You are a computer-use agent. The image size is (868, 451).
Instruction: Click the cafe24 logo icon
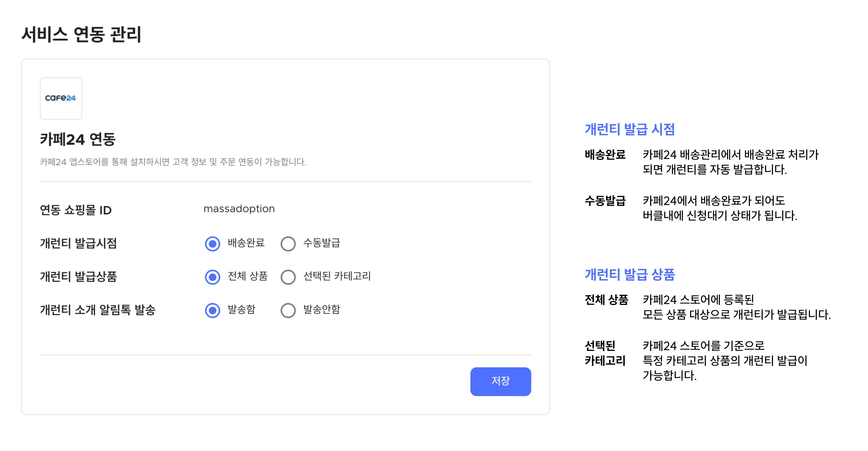(x=61, y=98)
